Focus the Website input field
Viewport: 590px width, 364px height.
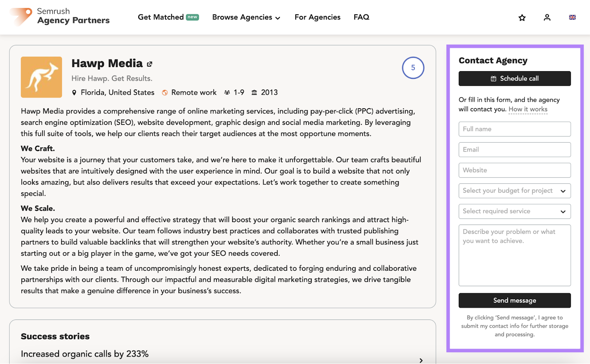coord(515,170)
